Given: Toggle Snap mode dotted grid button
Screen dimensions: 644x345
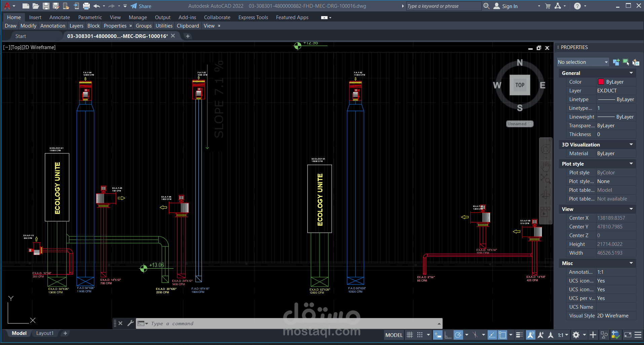Looking at the screenshot, I should (420, 335).
